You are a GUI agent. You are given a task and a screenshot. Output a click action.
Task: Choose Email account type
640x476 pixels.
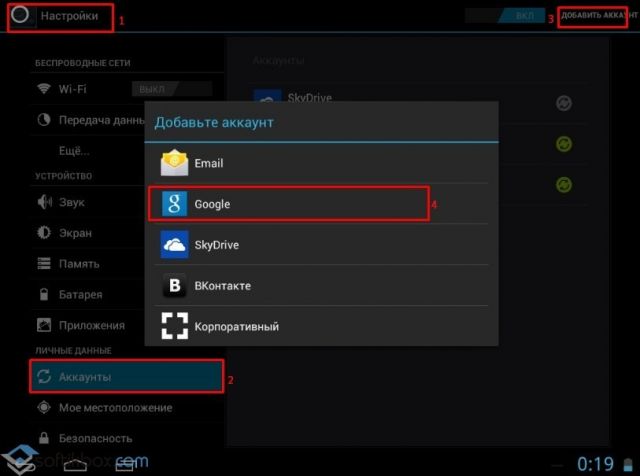pyautogui.click(x=321, y=163)
